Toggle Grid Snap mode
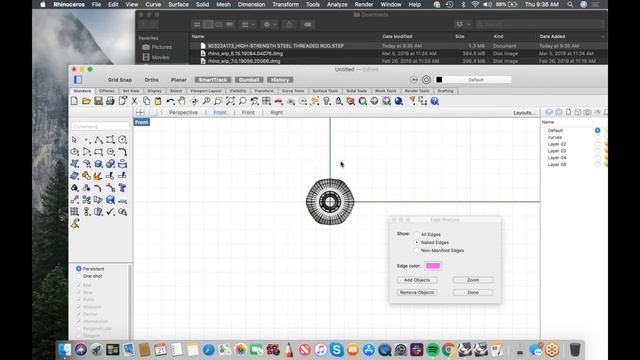The height and width of the screenshot is (360, 640). (x=120, y=80)
